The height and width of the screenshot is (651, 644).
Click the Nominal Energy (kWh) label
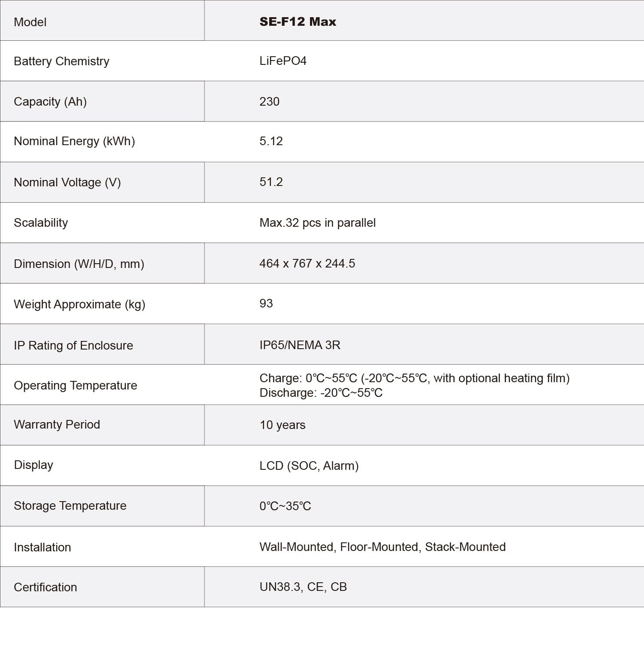coord(74,141)
